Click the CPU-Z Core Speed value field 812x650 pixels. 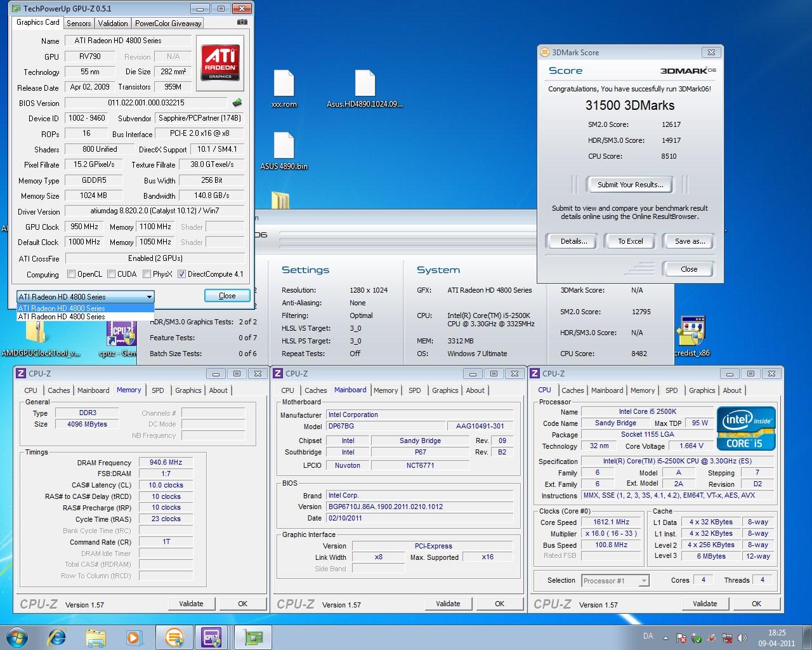tap(611, 522)
